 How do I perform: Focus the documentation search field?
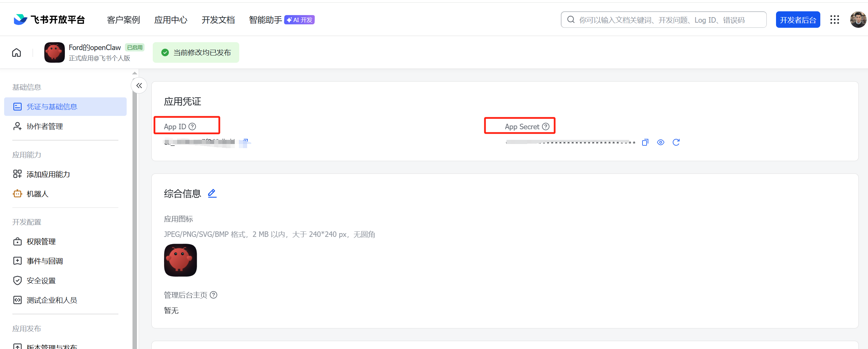[663, 20]
